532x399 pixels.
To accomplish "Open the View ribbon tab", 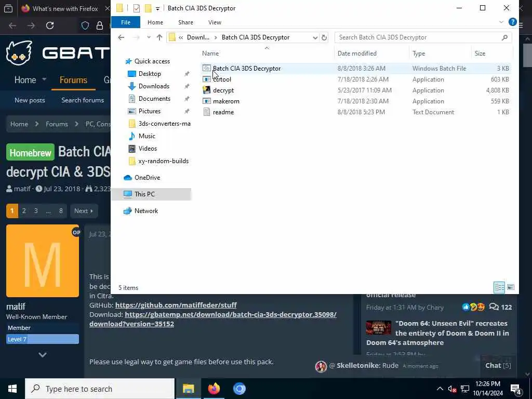I will 215,22.
